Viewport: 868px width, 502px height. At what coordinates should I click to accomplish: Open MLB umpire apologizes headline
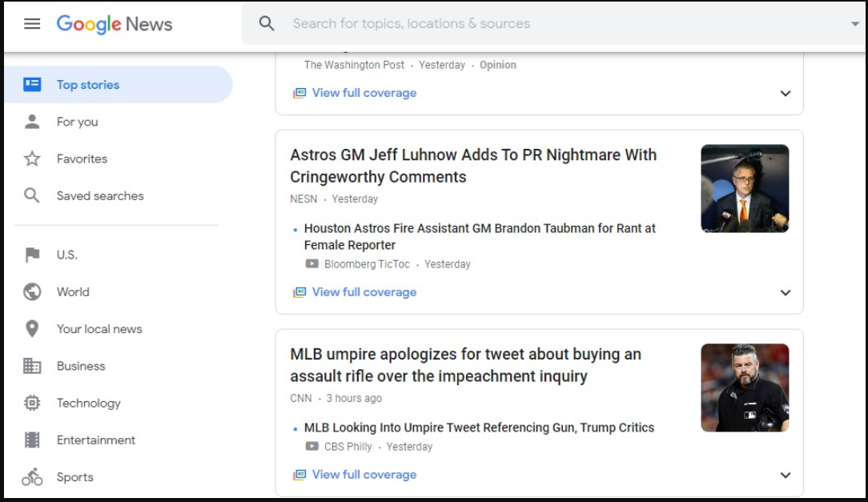click(465, 365)
